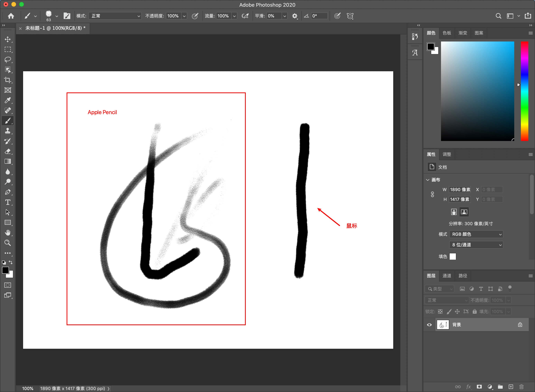Open the blend 模式 dropdown set to 正常

tap(115, 16)
